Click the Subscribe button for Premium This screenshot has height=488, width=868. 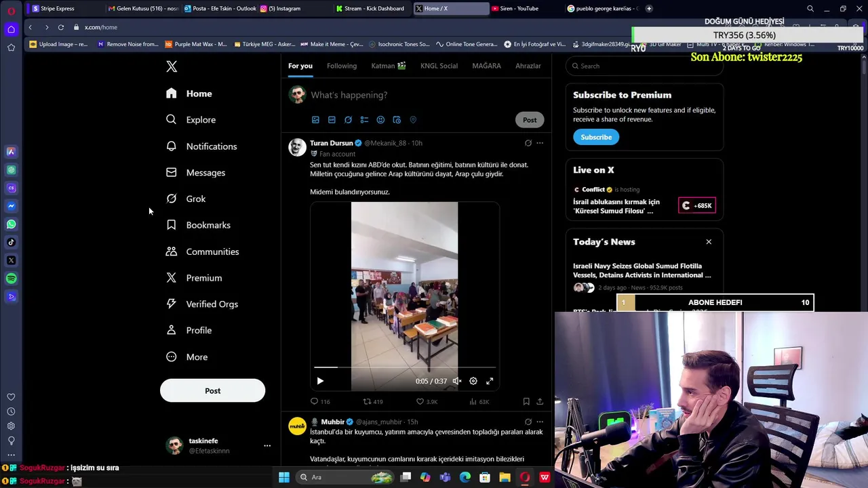click(x=596, y=137)
